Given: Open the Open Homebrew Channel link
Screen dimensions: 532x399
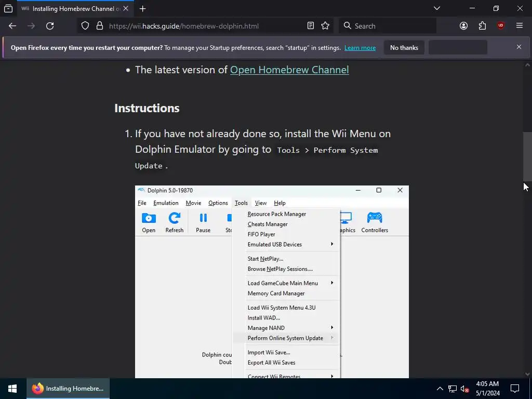Looking at the screenshot, I should (x=289, y=70).
